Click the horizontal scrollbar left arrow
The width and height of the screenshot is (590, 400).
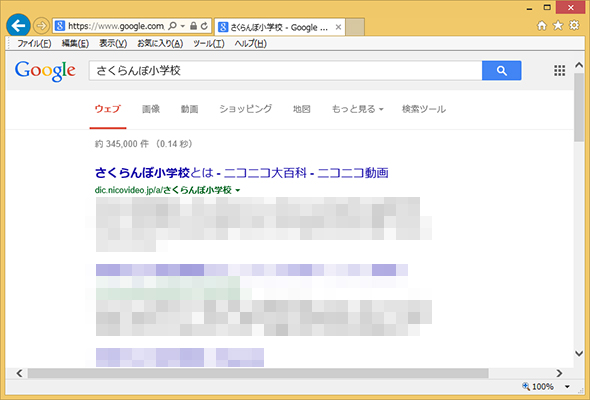pos(19,373)
